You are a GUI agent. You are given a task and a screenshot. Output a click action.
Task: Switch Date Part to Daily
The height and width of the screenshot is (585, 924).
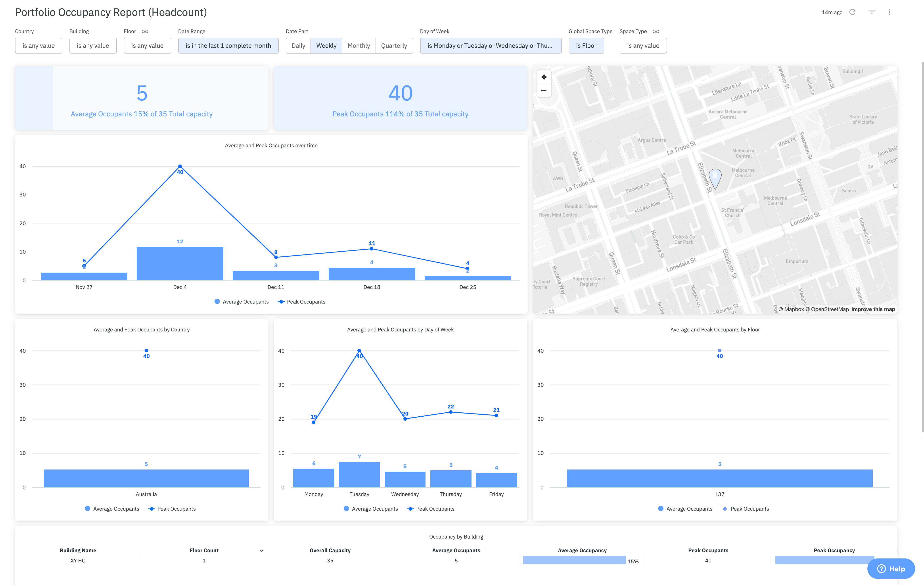(298, 46)
